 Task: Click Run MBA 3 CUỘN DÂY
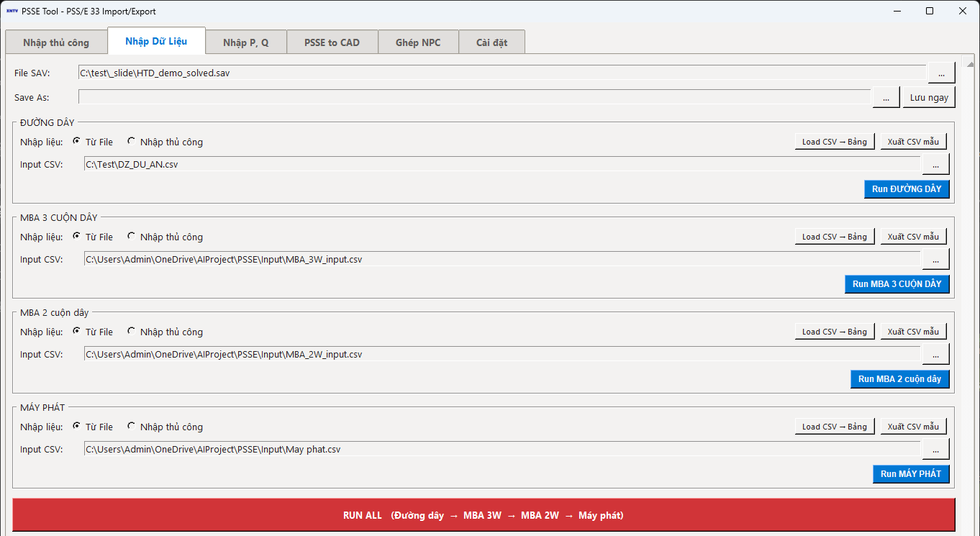click(897, 284)
